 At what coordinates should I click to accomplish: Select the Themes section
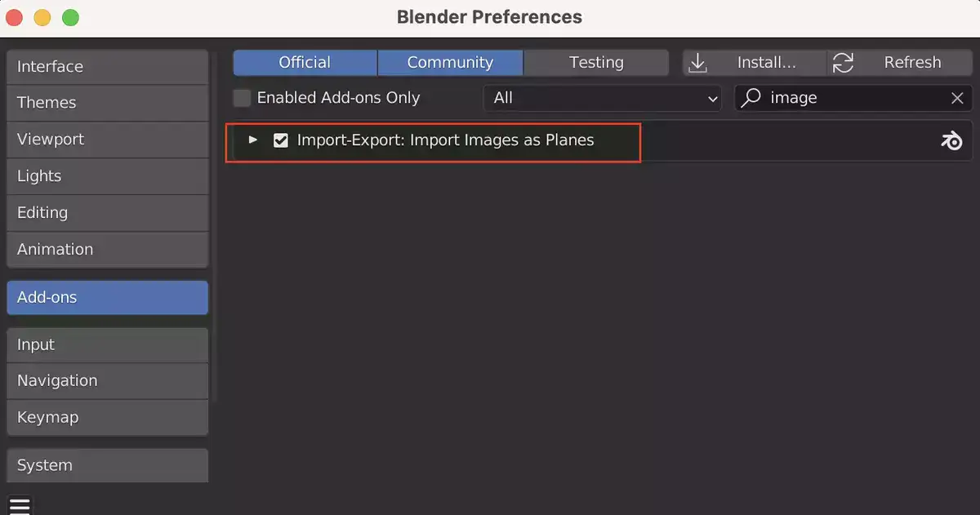[x=107, y=103]
